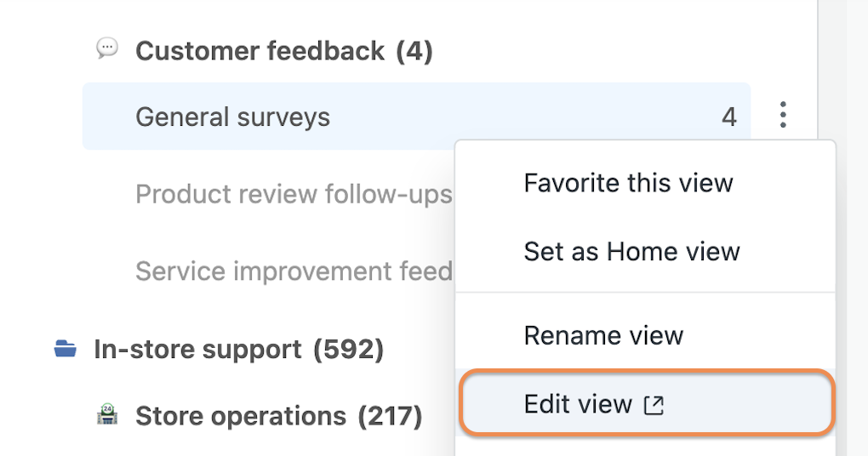The image size is (868, 456).
Task: Click the speech bubble icon beside Customer feedback
Action: coord(107,48)
